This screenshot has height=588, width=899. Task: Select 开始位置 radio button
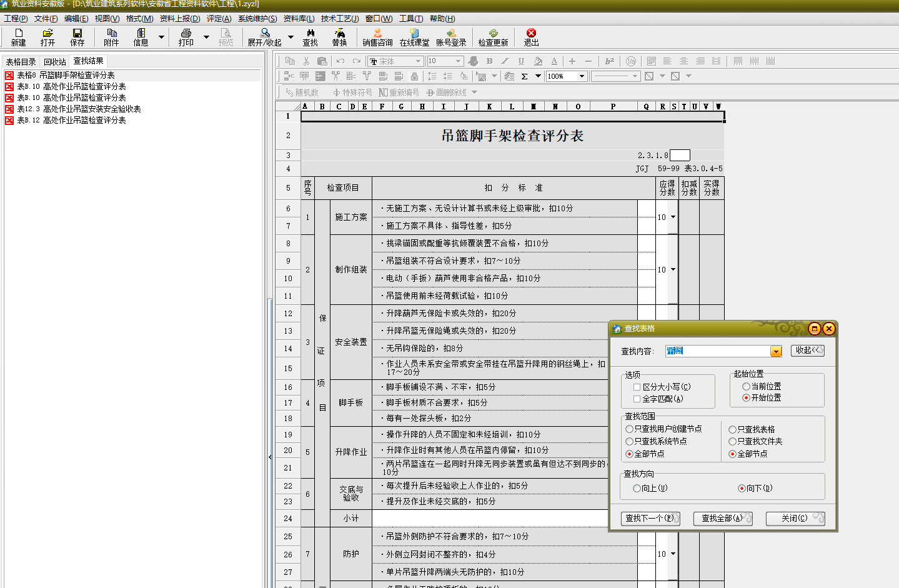tap(746, 397)
